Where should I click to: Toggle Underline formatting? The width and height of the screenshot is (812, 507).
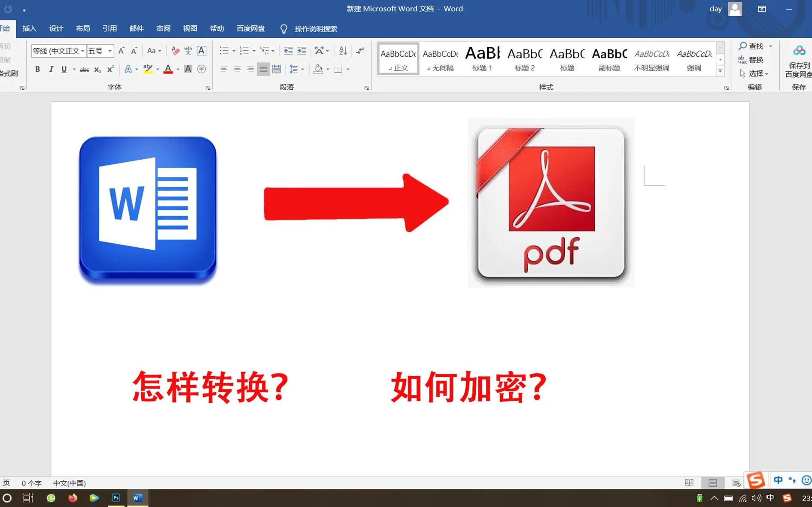tap(64, 69)
